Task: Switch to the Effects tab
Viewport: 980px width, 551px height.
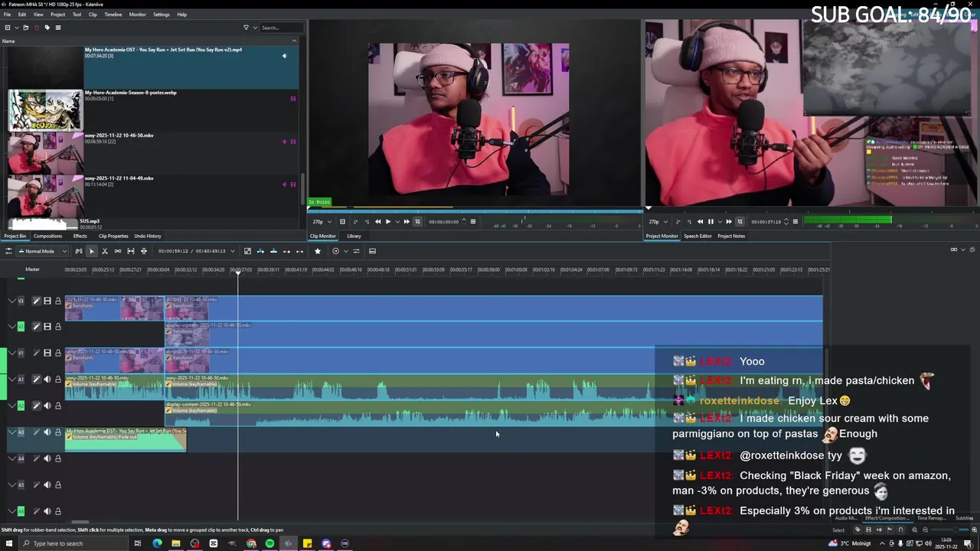Action: pos(80,236)
